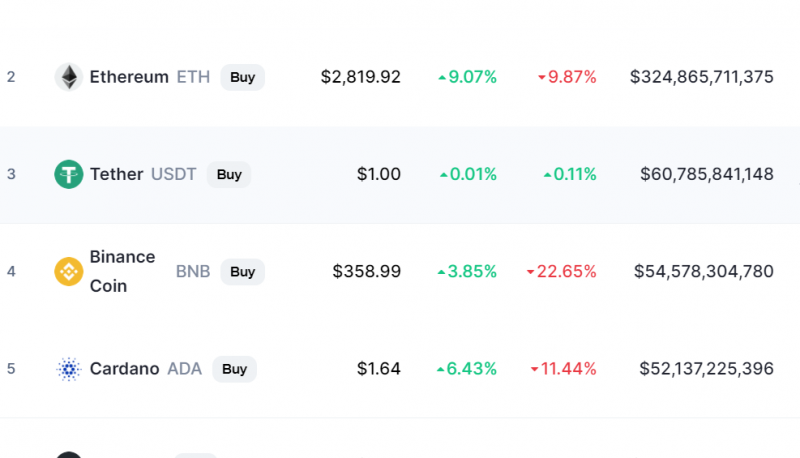Open the Cardano coin name link
This screenshot has height=458, width=800.
coord(124,369)
